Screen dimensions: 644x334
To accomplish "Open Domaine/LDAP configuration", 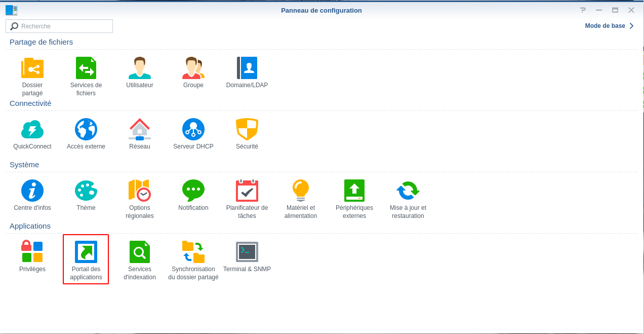I will (247, 68).
